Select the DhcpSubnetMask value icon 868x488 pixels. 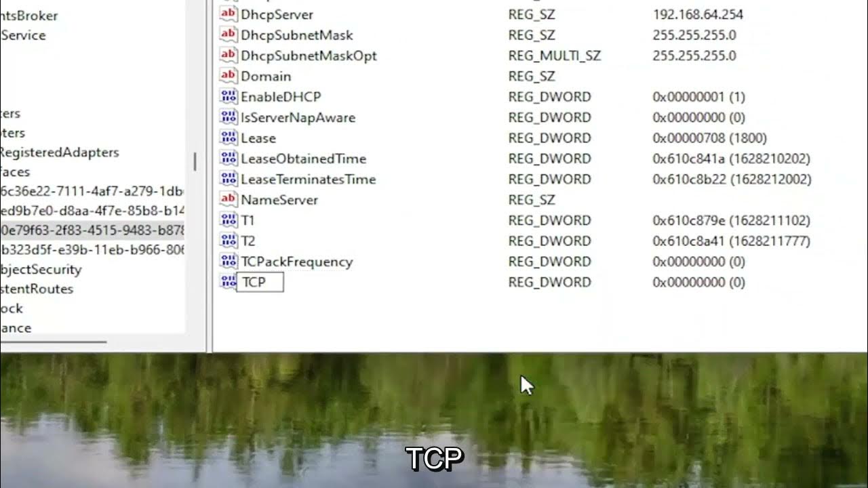(229, 35)
